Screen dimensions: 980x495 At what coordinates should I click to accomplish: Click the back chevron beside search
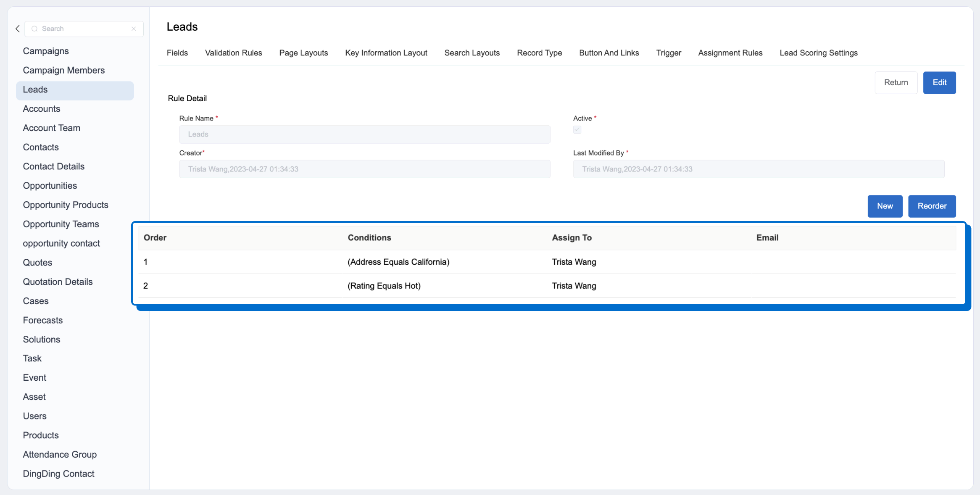(x=18, y=29)
